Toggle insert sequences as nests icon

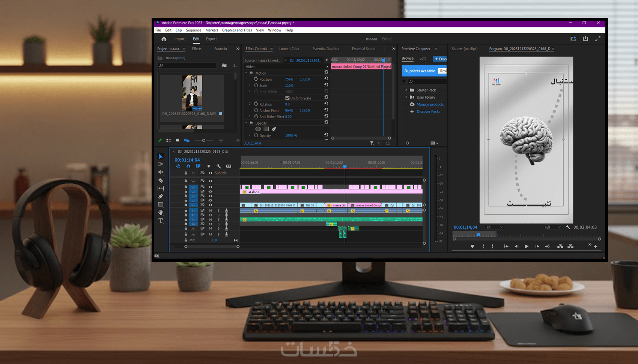(x=178, y=166)
